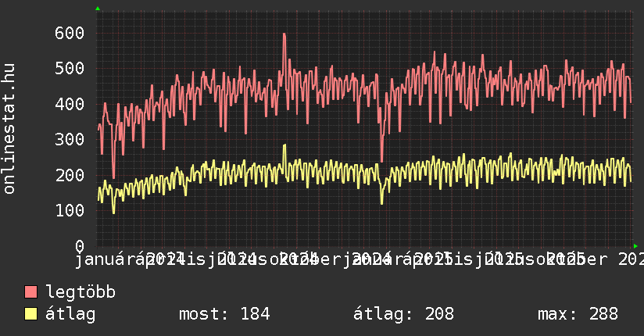Select the 500 y-axis label
The image size is (644, 336).
coord(70,68)
